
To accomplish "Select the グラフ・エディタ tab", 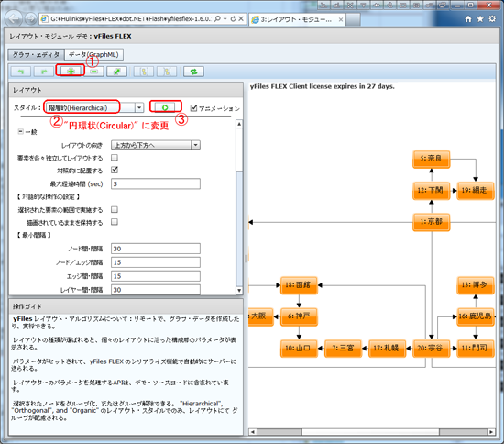I will tap(36, 55).
